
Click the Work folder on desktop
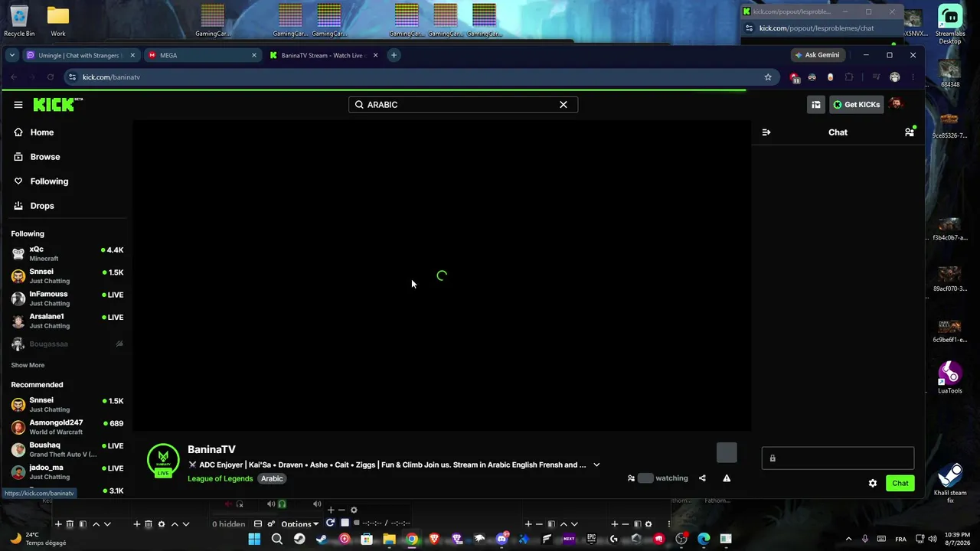[58, 21]
